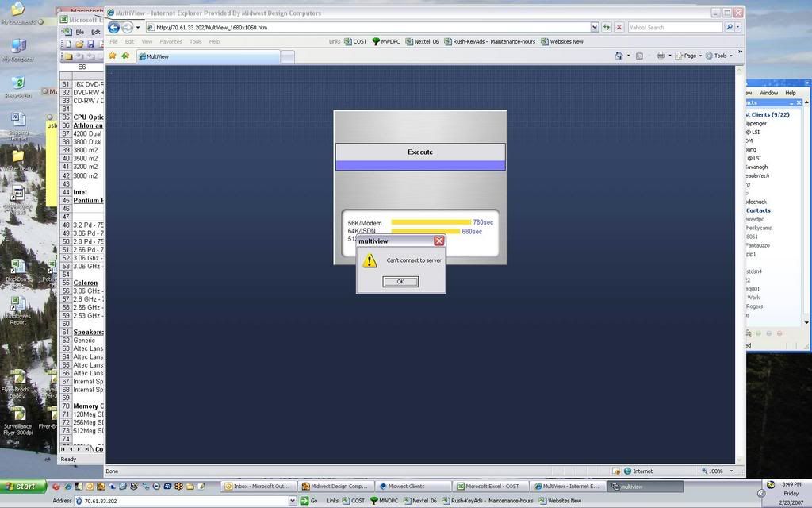Image resolution: width=812 pixels, height=508 pixels.
Task: Open Websites New link in IE Links bar
Action: click(x=562, y=41)
